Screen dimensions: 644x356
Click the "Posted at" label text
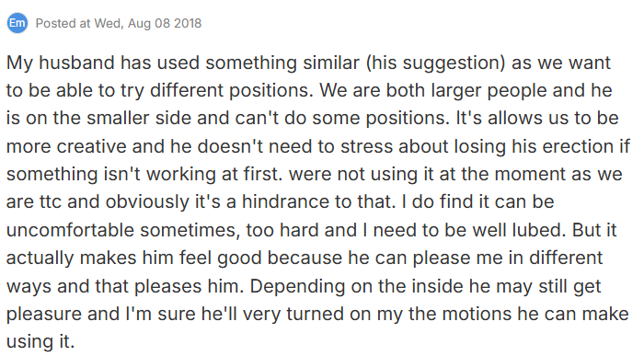pyautogui.click(x=63, y=23)
